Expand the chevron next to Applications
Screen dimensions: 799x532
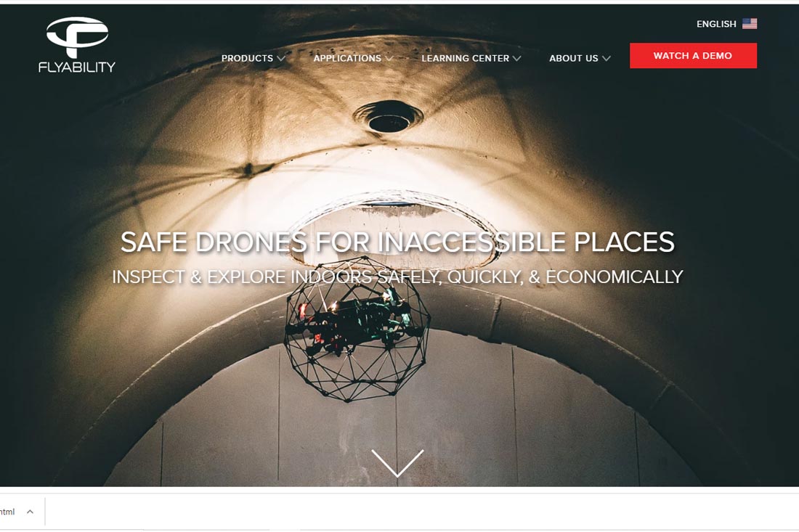coord(389,59)
